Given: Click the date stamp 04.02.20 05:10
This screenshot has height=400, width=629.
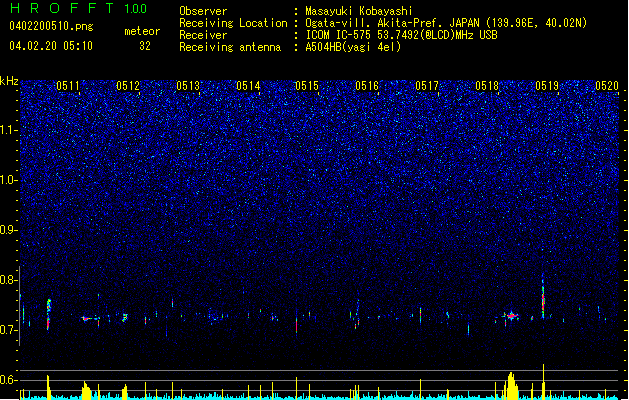Looking at the screenshot, I should coord(51,46).
